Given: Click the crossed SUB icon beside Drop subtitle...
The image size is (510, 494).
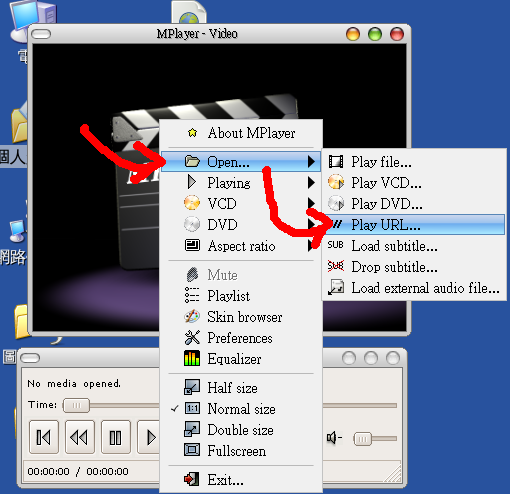Looking at the screenshot, I should [x=336, y=266].
